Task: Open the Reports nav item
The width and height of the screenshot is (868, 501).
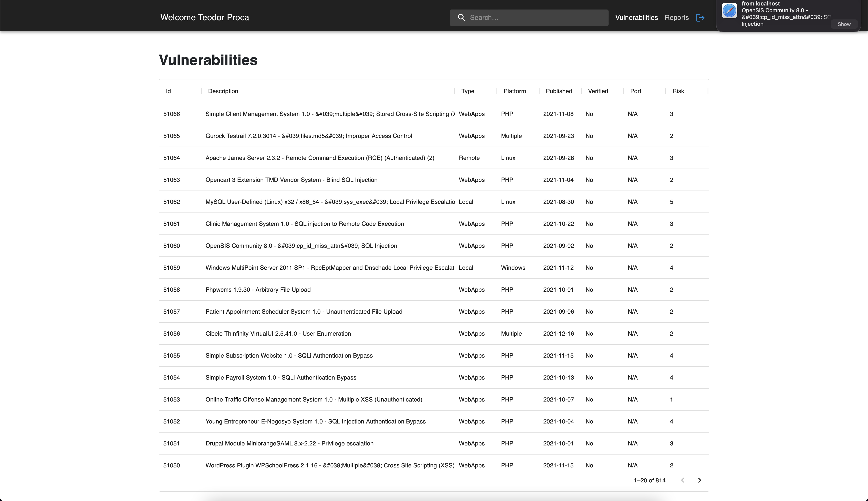Action: point(677,18)
